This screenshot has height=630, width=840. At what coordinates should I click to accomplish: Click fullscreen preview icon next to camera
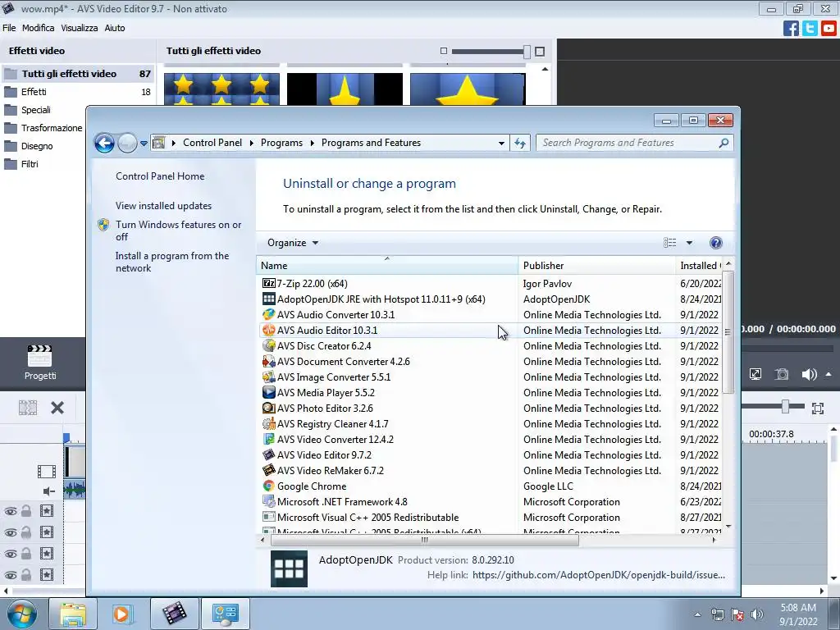(756, 374)
